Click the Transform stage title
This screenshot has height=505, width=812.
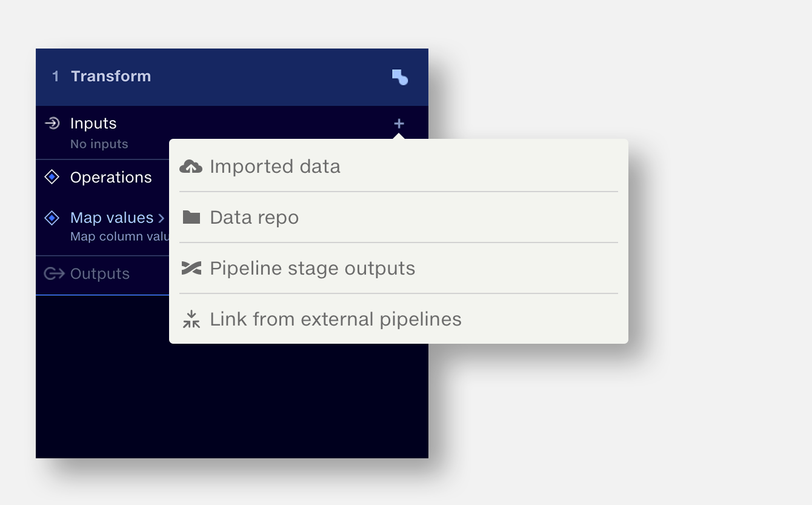tap(111, 76)
